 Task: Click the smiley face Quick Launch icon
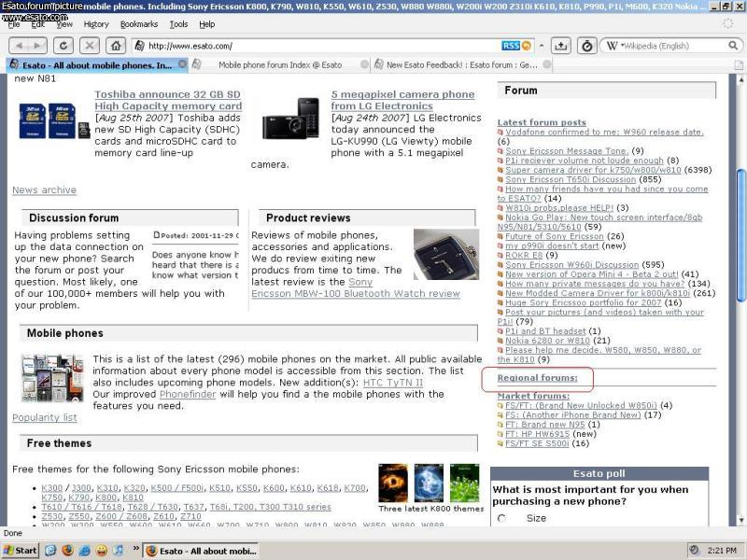[102, 551]
